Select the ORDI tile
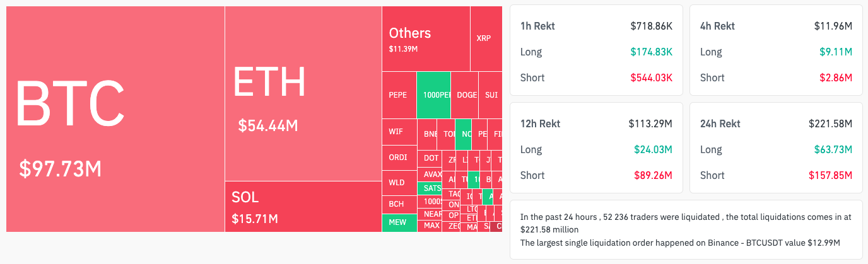868x264 pixels. click(x=399, y=158)
